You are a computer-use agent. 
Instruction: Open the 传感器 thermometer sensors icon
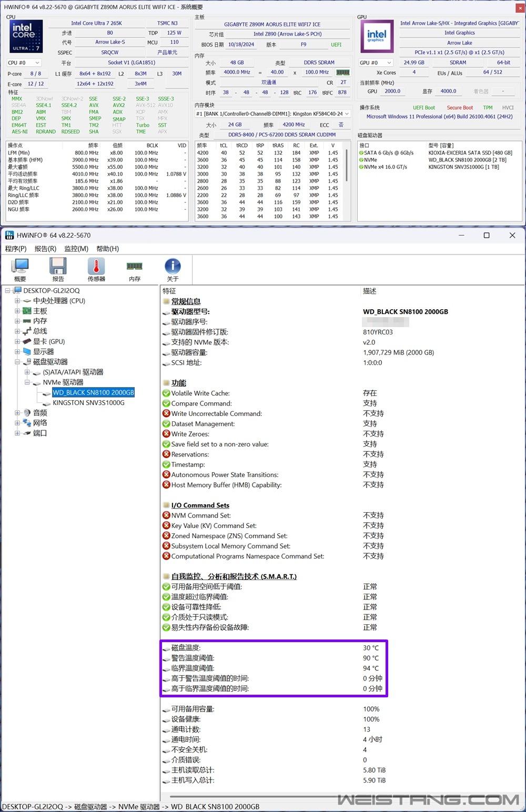(96, 269)
